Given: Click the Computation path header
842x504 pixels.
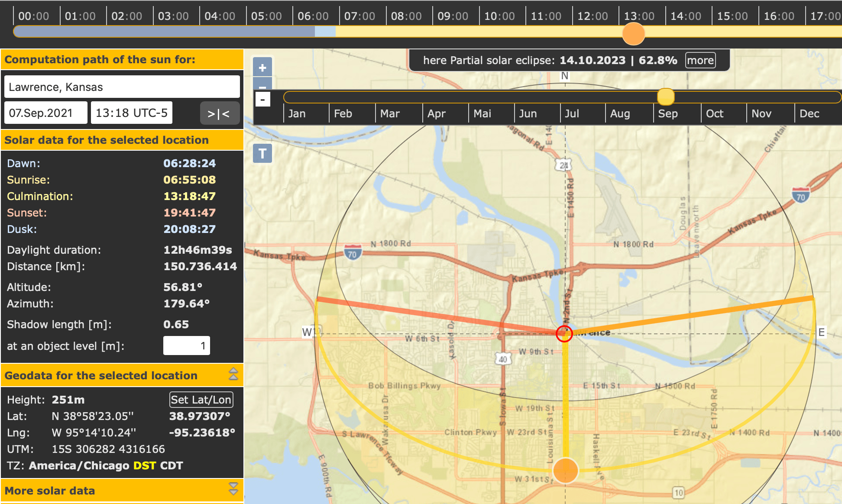Looking at the screenshot, I should pos(122,59).
